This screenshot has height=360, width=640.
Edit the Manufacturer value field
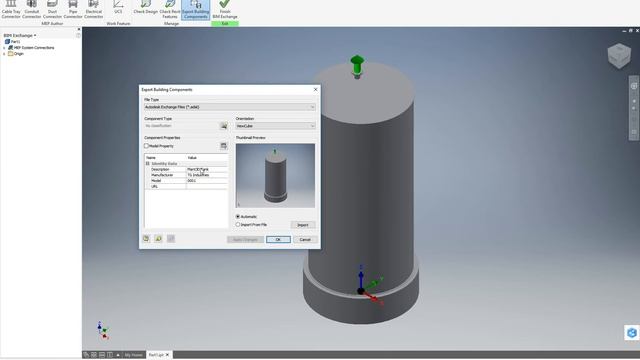point(207,175)
